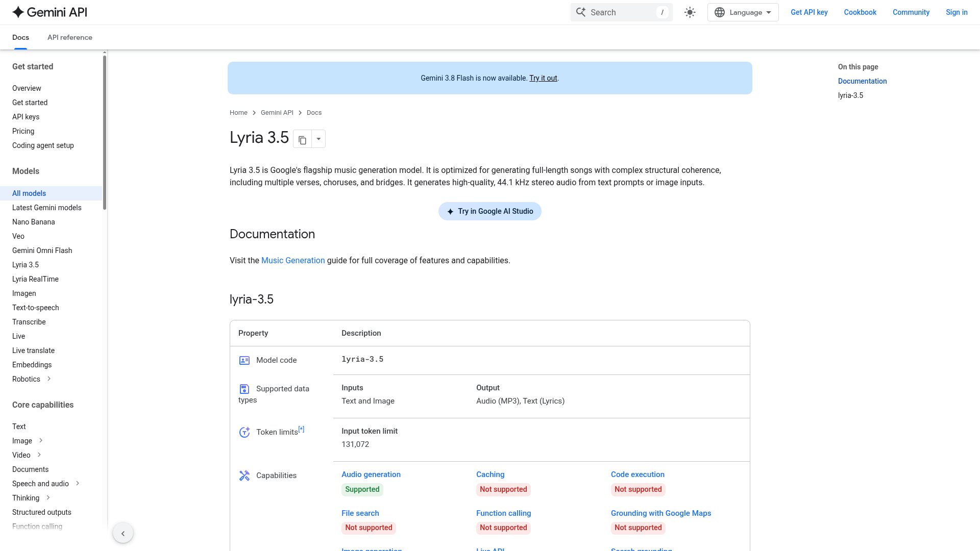Open the Music Generation guide link
The width and height of the screenshot is (980, 551).
[293, 260]
